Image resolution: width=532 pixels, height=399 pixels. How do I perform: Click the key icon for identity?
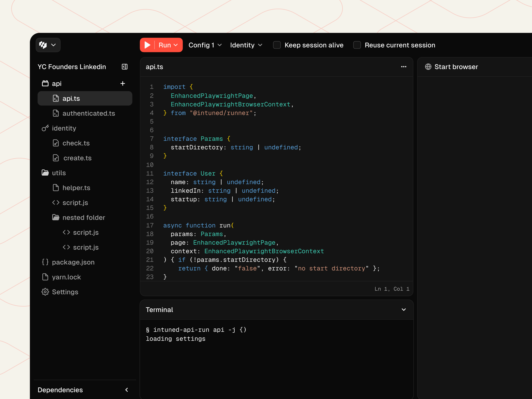pos(45,128)
